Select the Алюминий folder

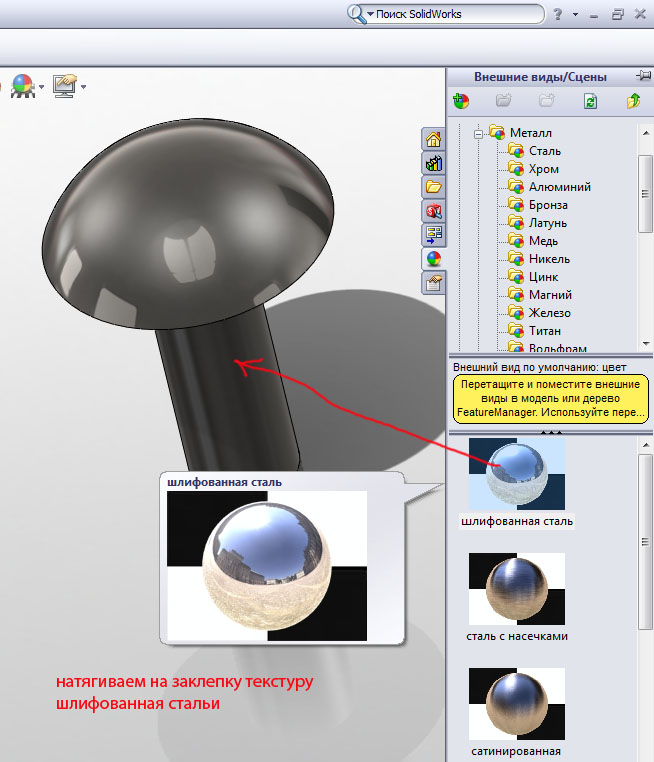pyautogui.click(x=559, y=187)
